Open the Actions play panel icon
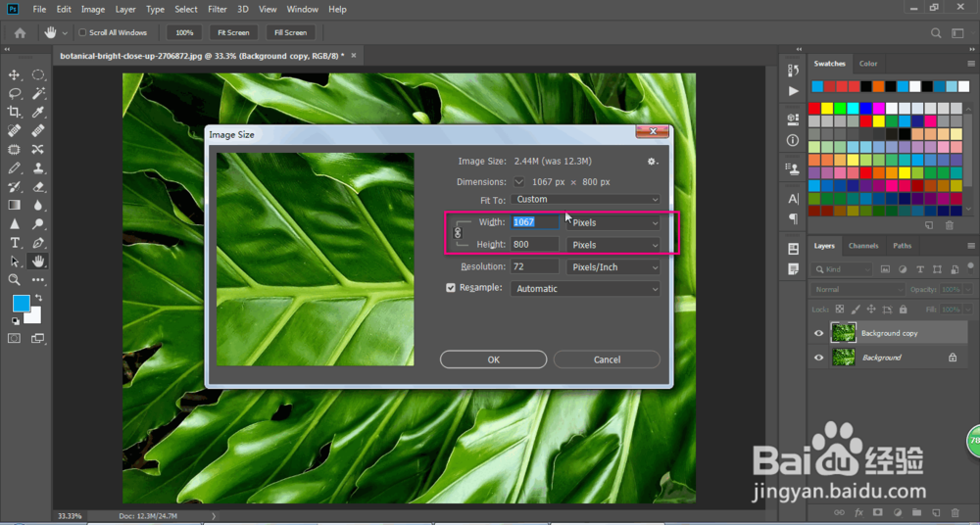 point(793,91)
